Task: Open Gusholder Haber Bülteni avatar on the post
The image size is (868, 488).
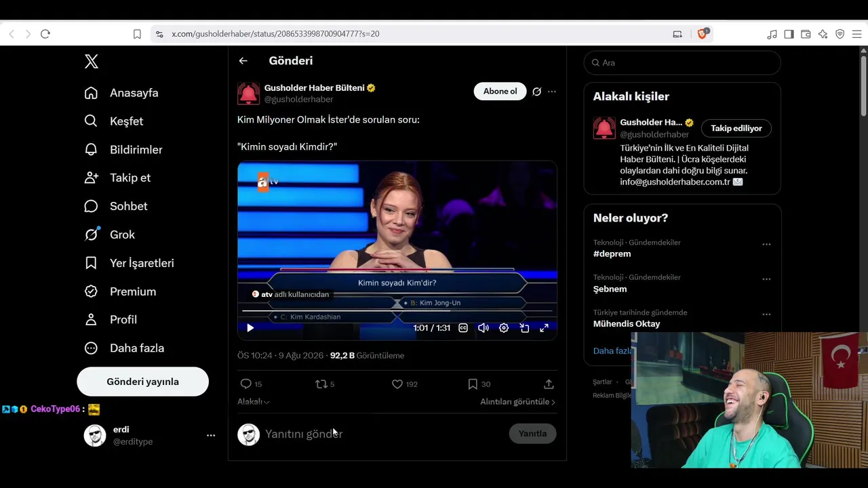Action: [x=248, y=94]
